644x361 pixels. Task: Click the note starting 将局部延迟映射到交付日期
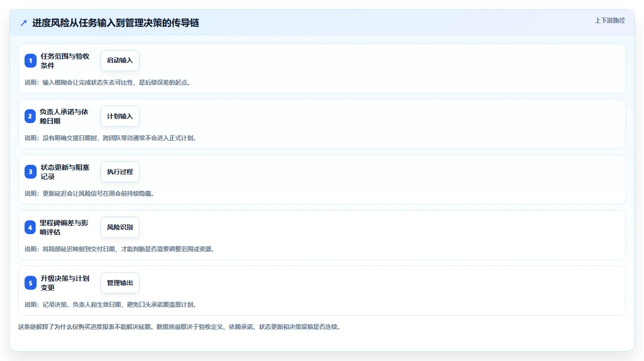pyautogui.click(x=120, y=249)
